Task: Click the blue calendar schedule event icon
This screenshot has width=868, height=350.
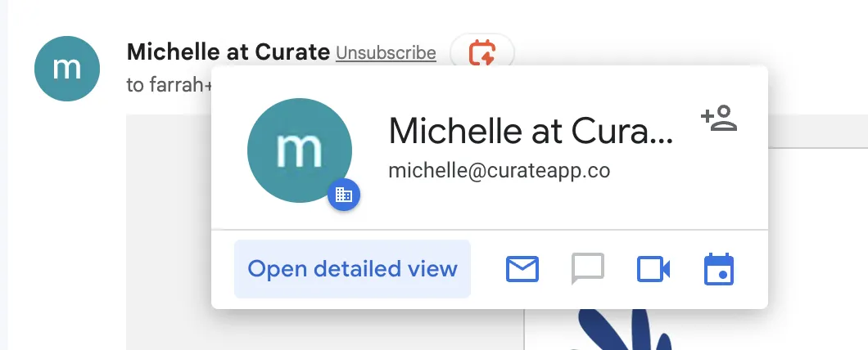Action: click(719, 269)
